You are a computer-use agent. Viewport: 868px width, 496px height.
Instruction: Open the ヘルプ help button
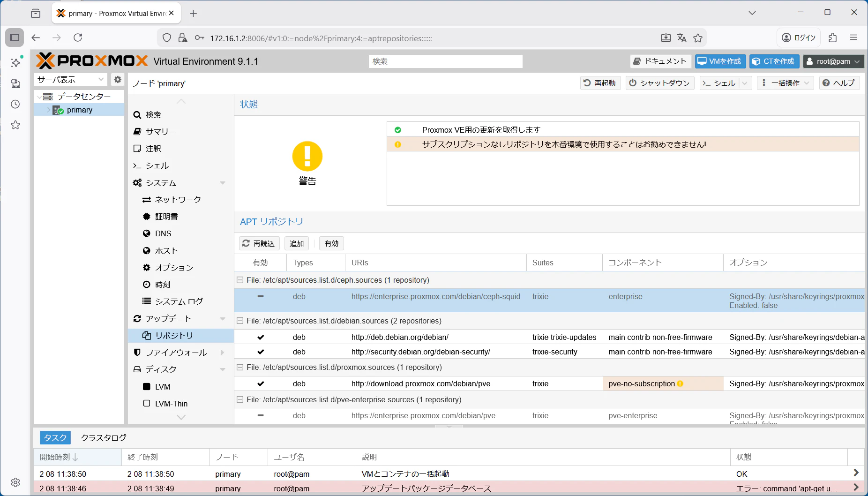839,83
